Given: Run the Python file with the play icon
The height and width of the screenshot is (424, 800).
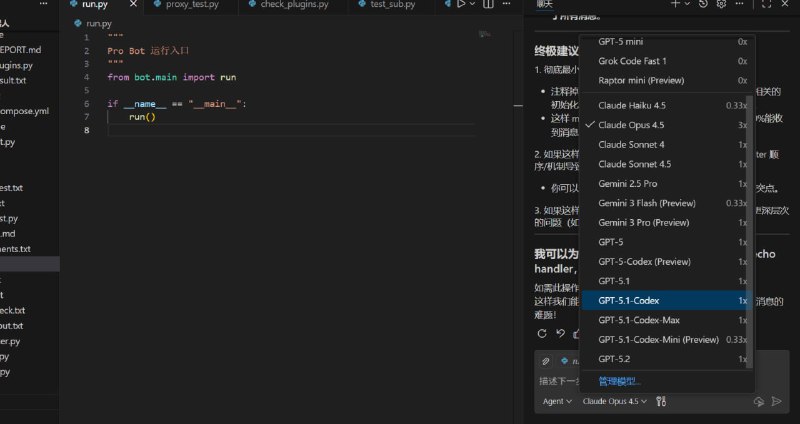Looking at the screenshot, I should [x=461, y=4].
